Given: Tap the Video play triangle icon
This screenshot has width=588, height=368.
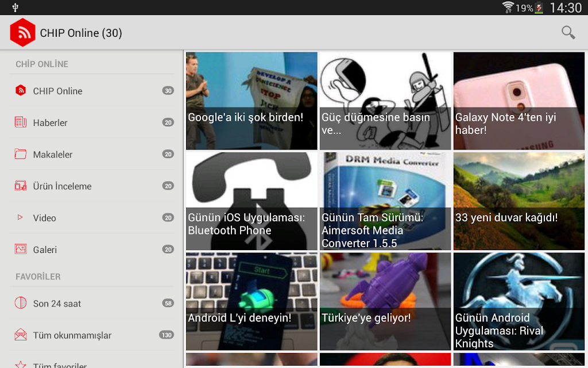Looking at the screenshot, I should pyautogui.click(x=20, y=217).
